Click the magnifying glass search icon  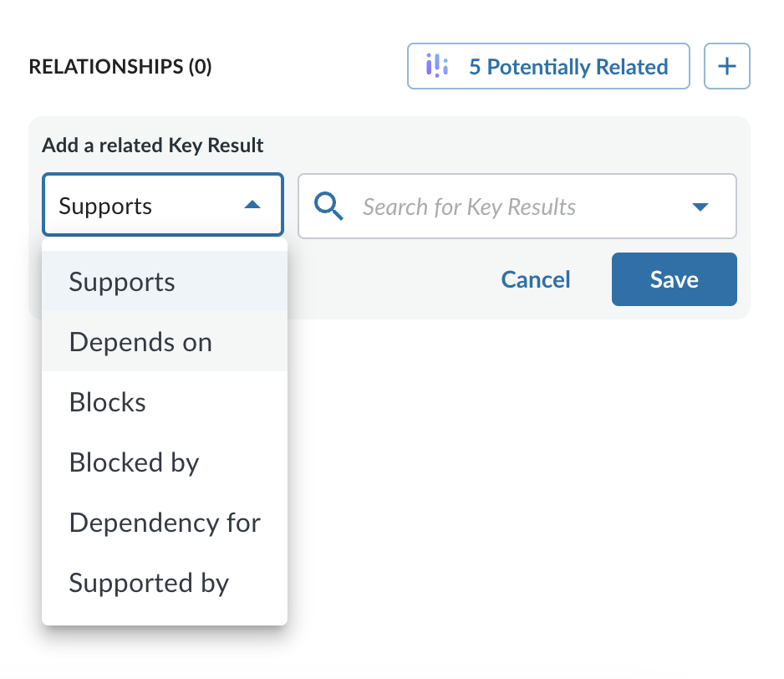[x=328, y=207]
